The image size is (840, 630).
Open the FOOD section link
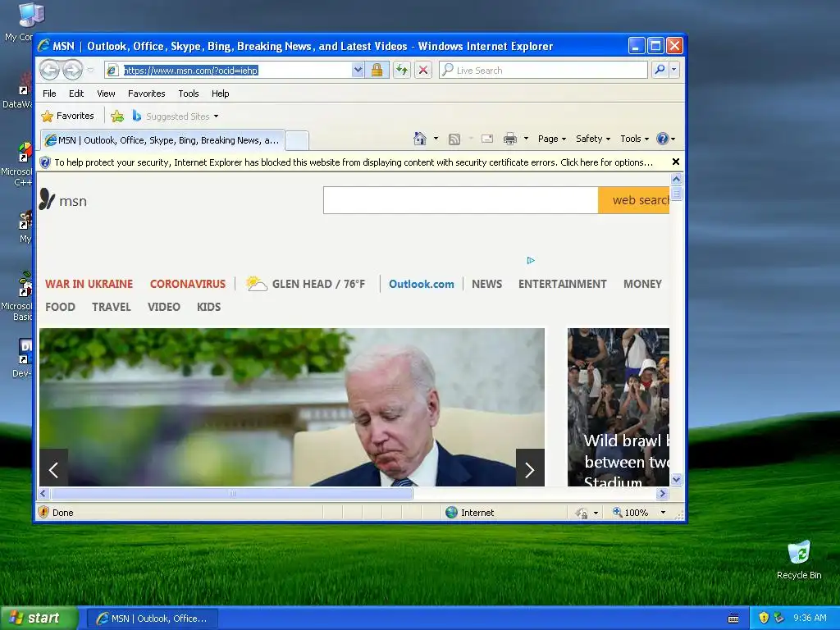(60, 307)
